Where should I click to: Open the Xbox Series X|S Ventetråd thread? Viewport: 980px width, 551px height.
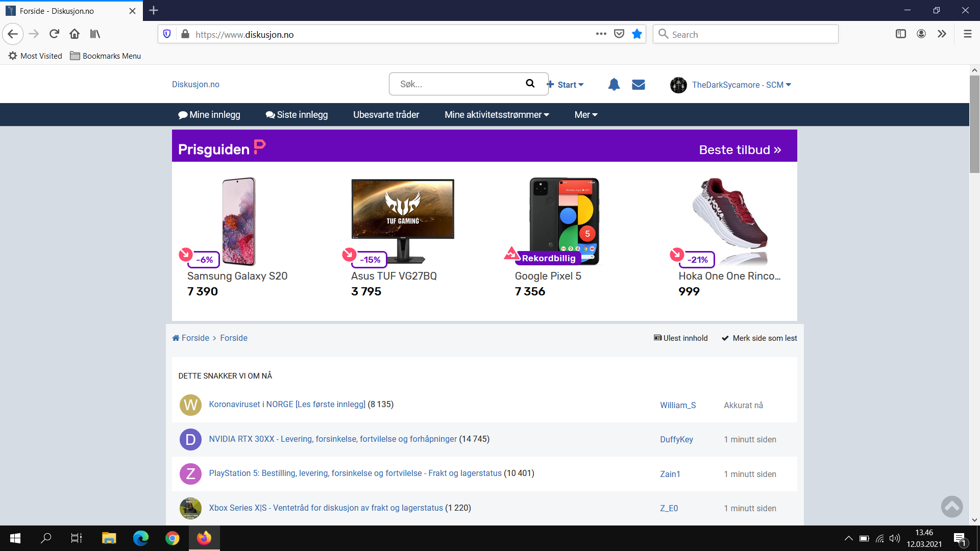click(x=326, y=508)
